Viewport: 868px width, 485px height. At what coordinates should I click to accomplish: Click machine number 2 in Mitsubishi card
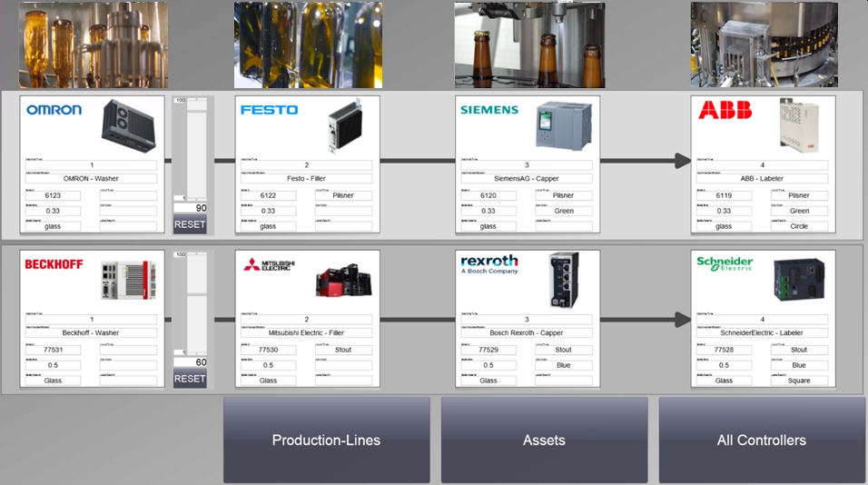pos(307,320)
